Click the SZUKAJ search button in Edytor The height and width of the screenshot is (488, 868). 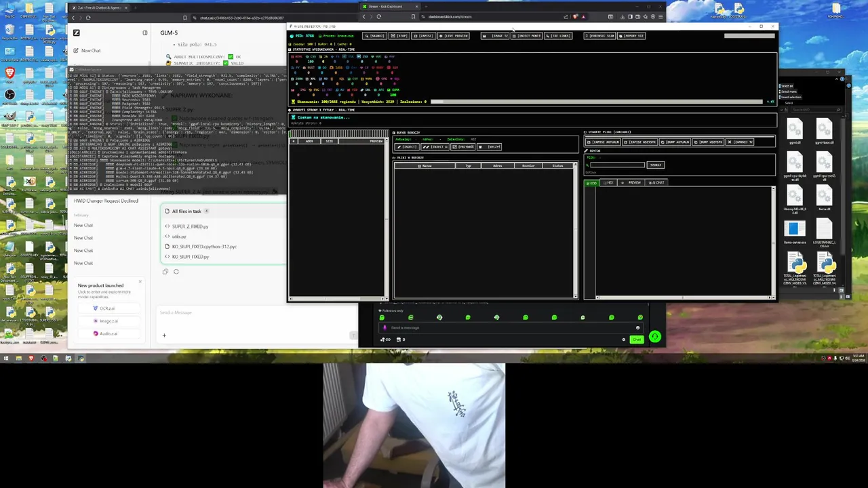pyautogui.click(x=655, y=165)
